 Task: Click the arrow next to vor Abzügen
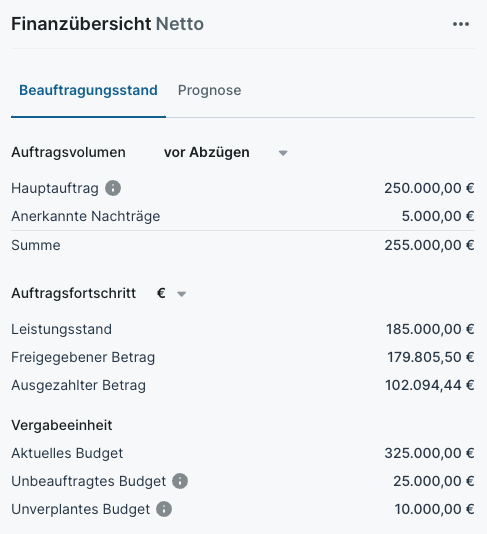click(x=283, y=153)
